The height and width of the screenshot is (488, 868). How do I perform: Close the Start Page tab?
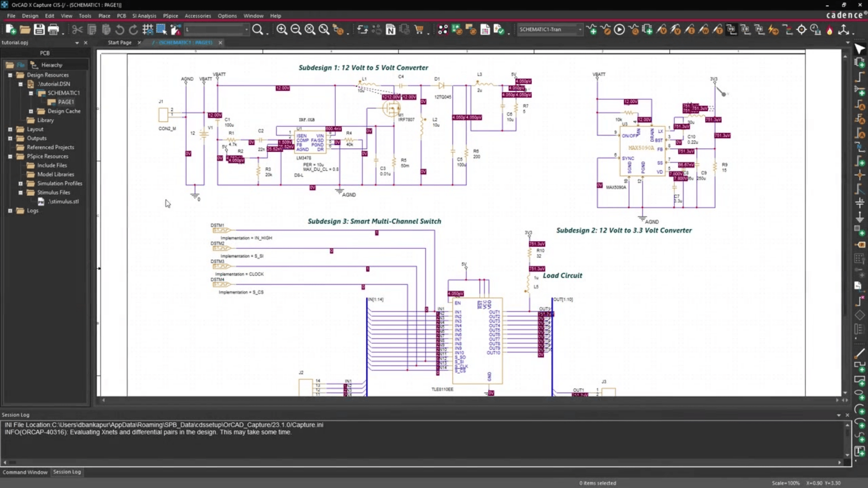tap(139, 42)
